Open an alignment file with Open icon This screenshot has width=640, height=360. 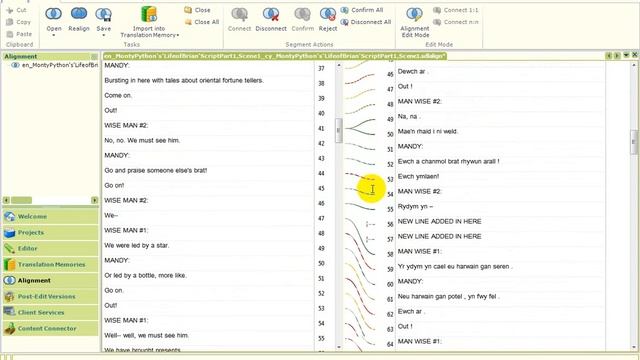pos(53,14)
